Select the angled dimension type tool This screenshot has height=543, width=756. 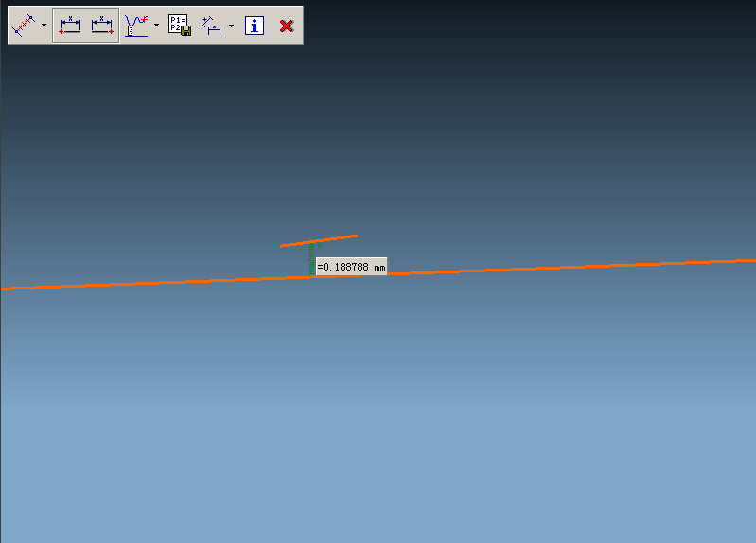211,26
